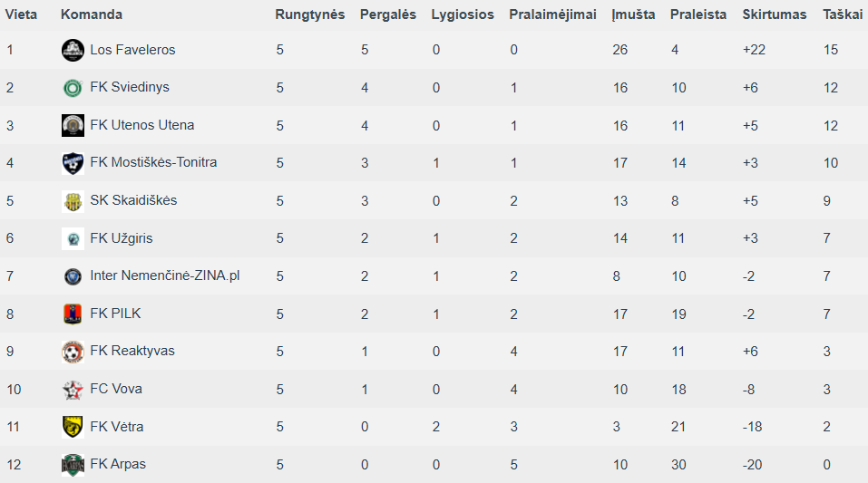Image resolution: width=868 pixels, height=483 pixels.
Task: Open the Inter Nemenčinė-ZINA.pl team name link
Action: pyautogui.click(x=165, y=275)
